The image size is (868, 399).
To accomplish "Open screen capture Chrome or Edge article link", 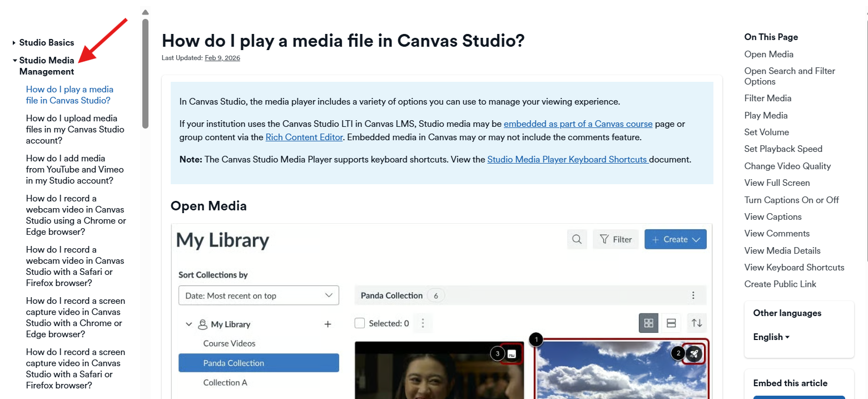I will click(76, 317).
